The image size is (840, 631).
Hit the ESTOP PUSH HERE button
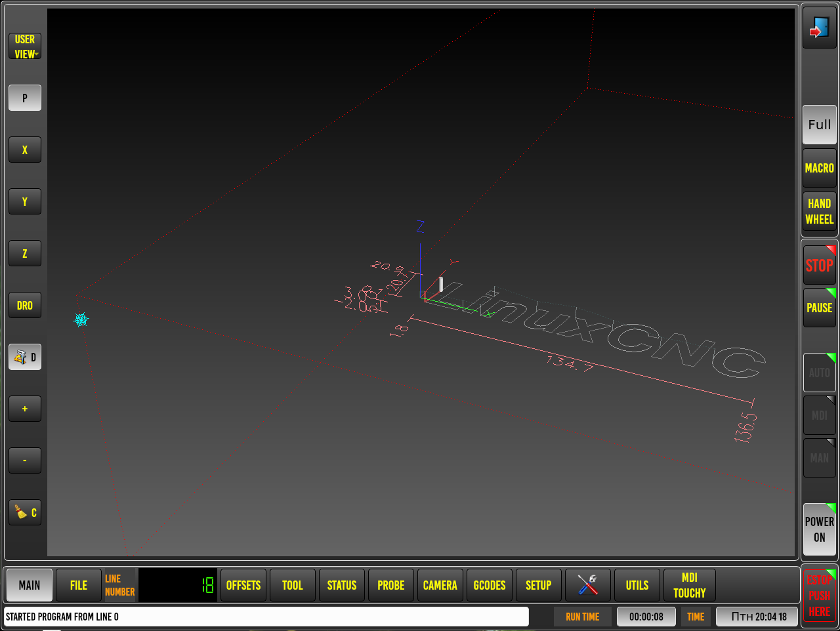pos(819,596)
